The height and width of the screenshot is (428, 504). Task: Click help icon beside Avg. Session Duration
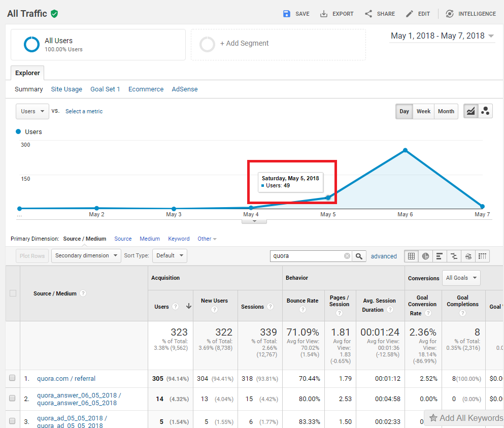(390, 309)
